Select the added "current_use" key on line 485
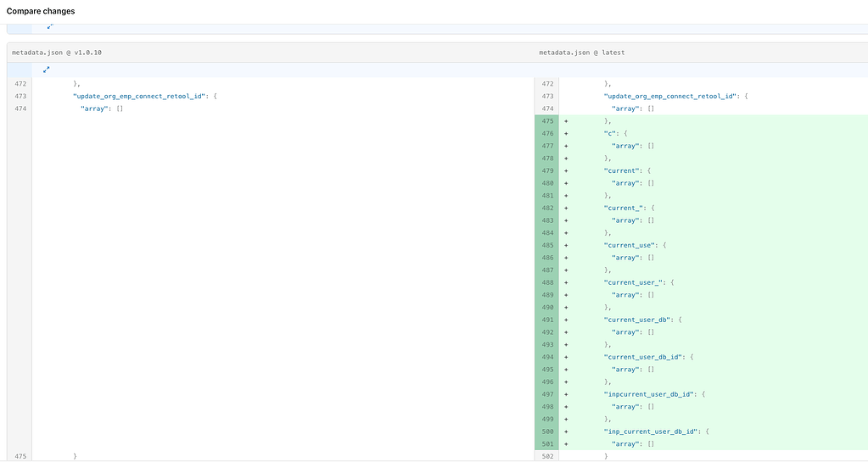This screenshot has width=868, height=462. 630,245
